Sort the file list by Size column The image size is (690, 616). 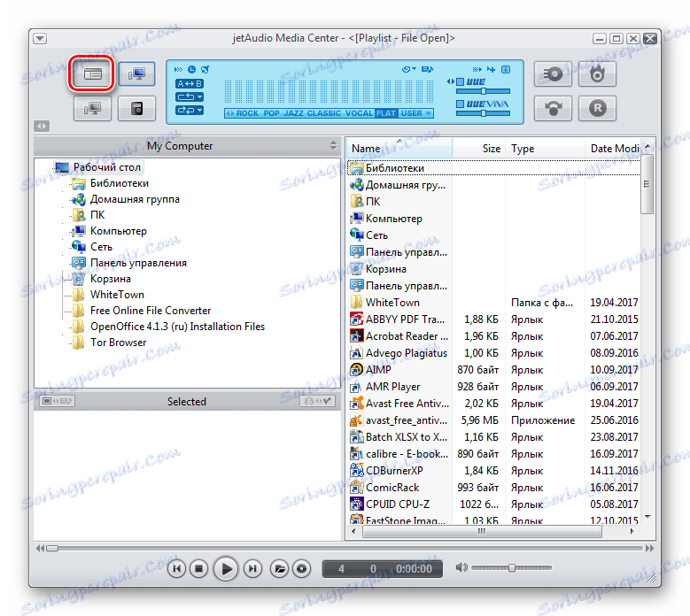[x=479, y=149]
